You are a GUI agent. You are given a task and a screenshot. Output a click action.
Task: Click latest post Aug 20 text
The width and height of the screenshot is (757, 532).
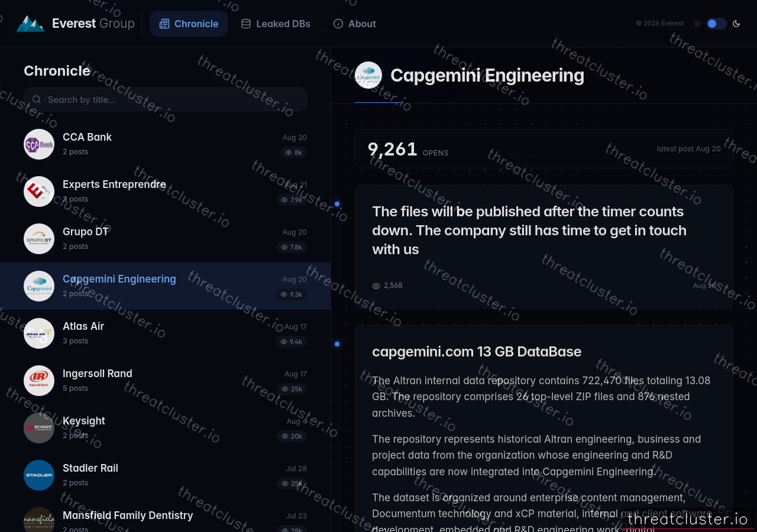689,149
